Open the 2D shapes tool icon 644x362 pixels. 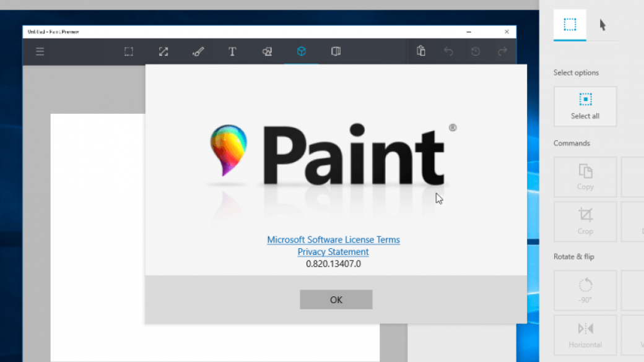click(267, 52)
